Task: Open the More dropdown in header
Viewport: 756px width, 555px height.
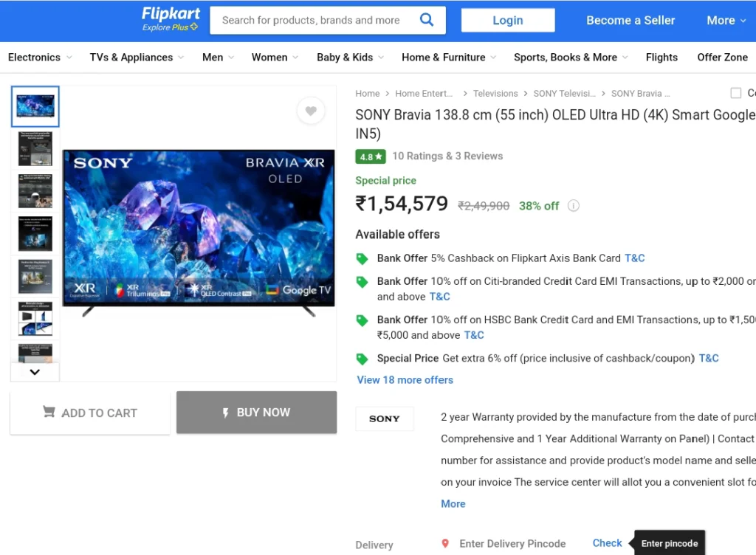Action: (726, 20)
